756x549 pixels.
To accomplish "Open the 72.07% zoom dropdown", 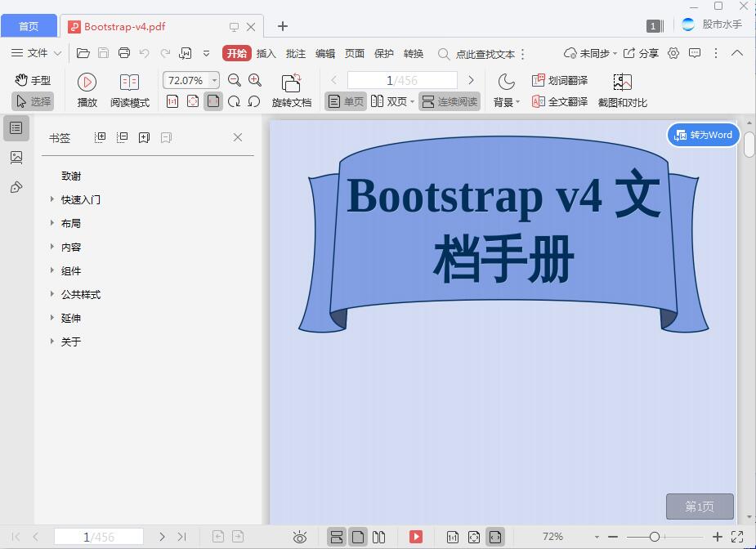I will (215, 80).
